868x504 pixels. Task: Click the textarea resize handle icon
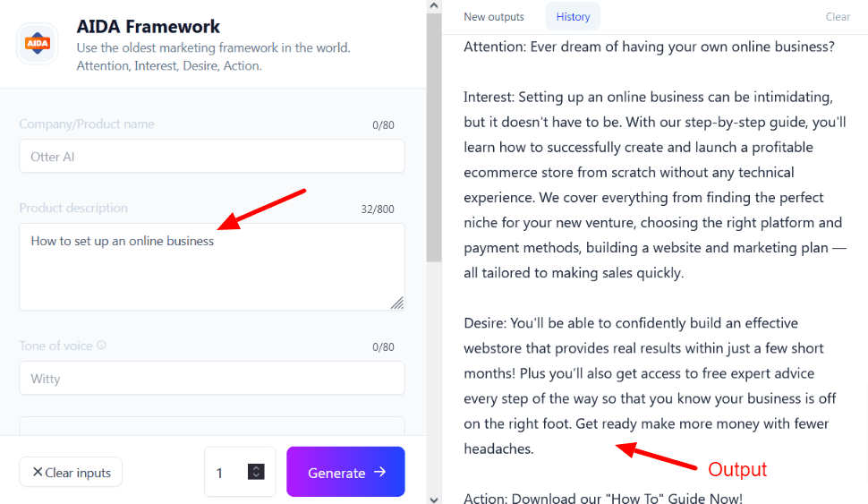click(x=397, y=303)
